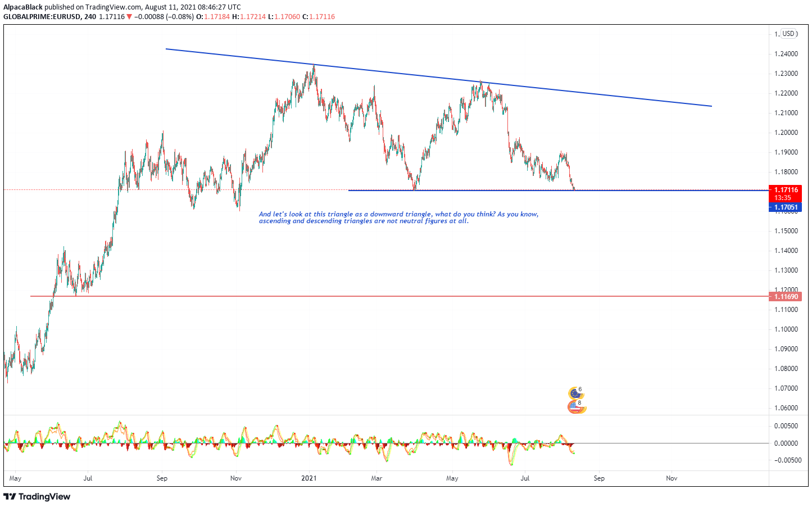This screenshot has width=812, height=507.
Task: Click the May label at left of time axis
Action: [x=15, y=478]
